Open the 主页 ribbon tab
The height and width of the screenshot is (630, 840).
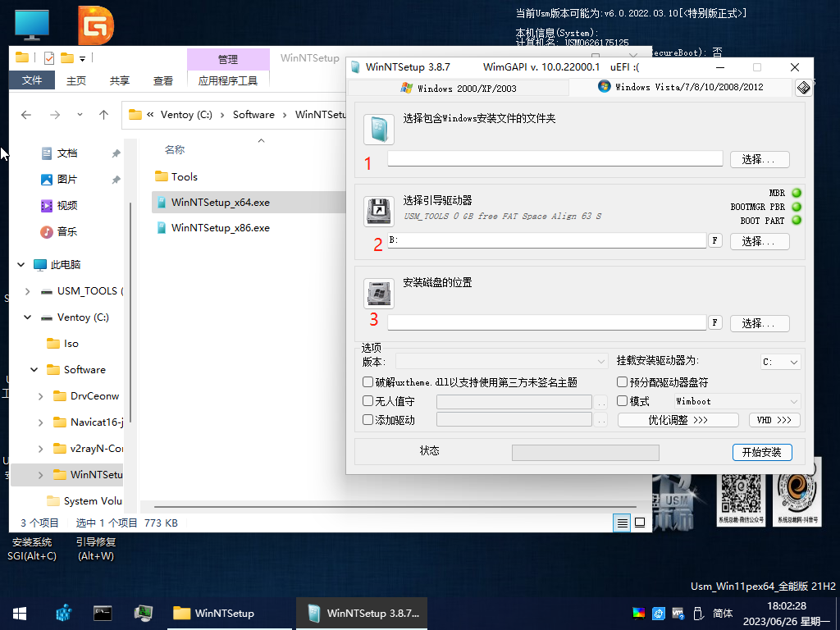pyautogui.click(x=76, y=80)
